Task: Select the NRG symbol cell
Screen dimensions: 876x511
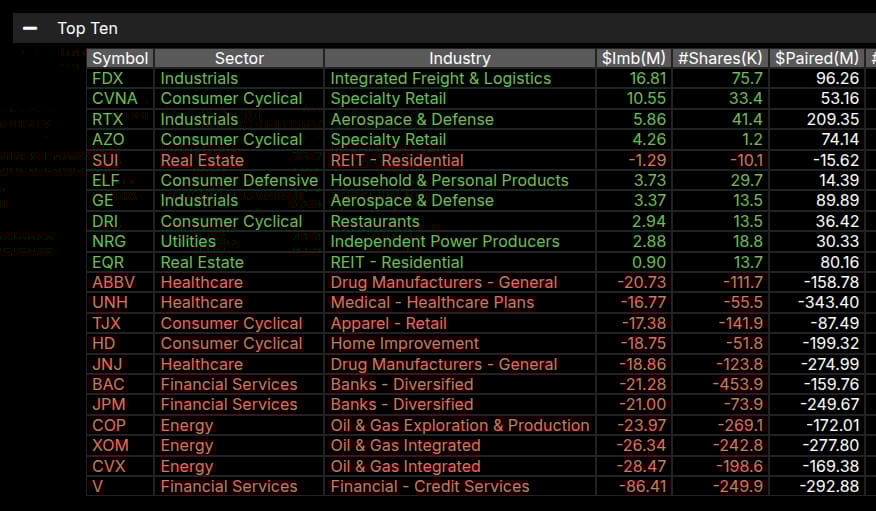Action: pyautogui.click(x=120, y=241)
